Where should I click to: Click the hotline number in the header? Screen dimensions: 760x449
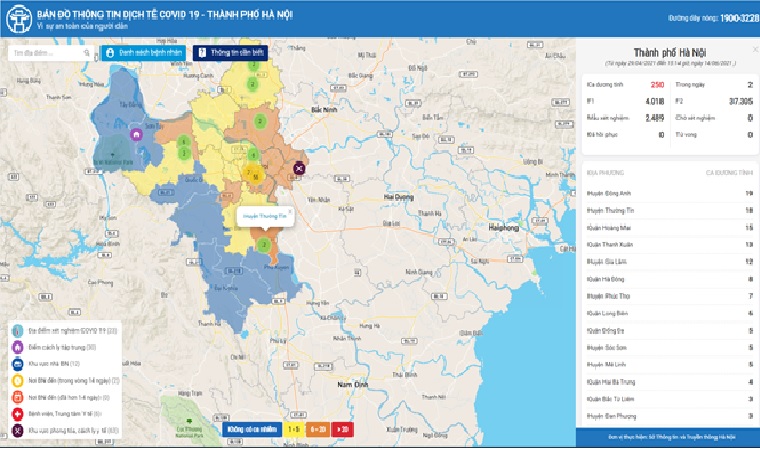(x=739, y=18)
